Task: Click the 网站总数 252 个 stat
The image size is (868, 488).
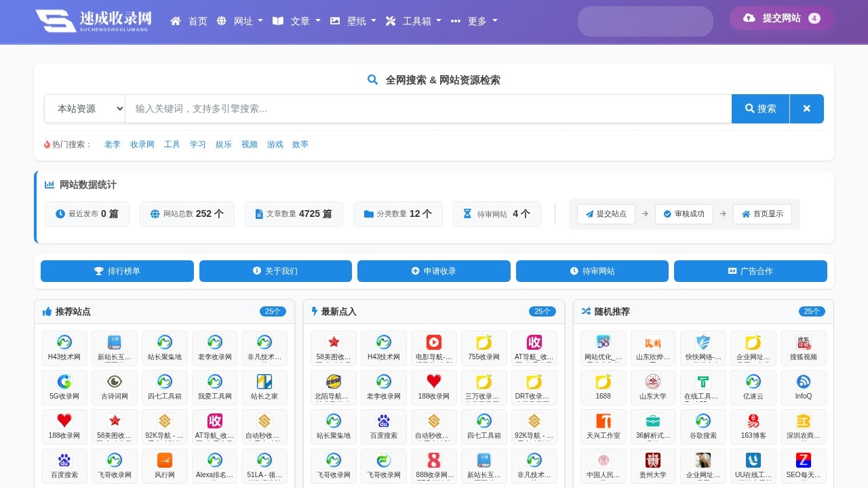Action: pyautogui.click(x=187, y=214)
